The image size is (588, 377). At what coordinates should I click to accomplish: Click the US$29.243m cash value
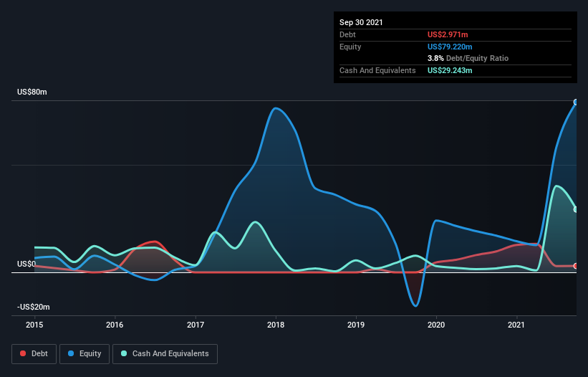[450, 70]
